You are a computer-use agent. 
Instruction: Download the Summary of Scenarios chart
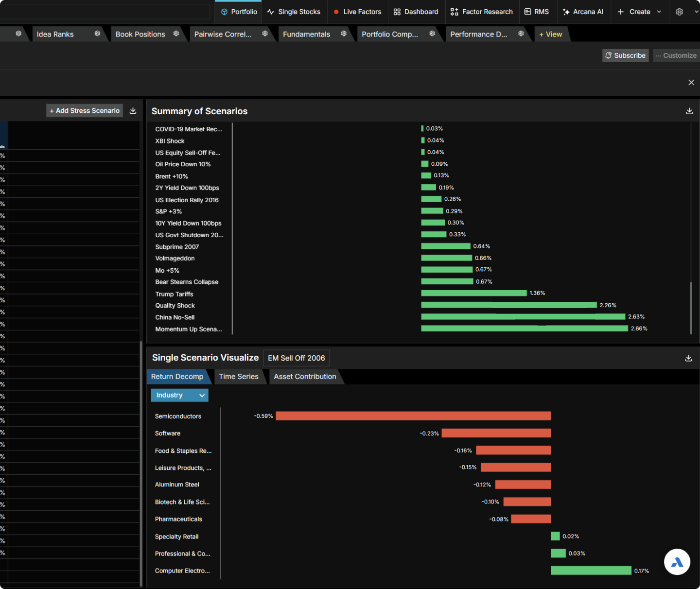click(689, 111)
